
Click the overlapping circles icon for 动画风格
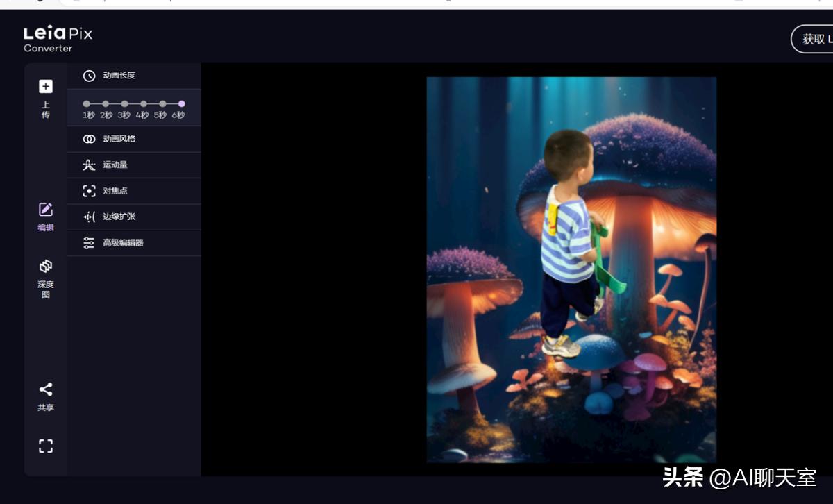tap(89, 139)
